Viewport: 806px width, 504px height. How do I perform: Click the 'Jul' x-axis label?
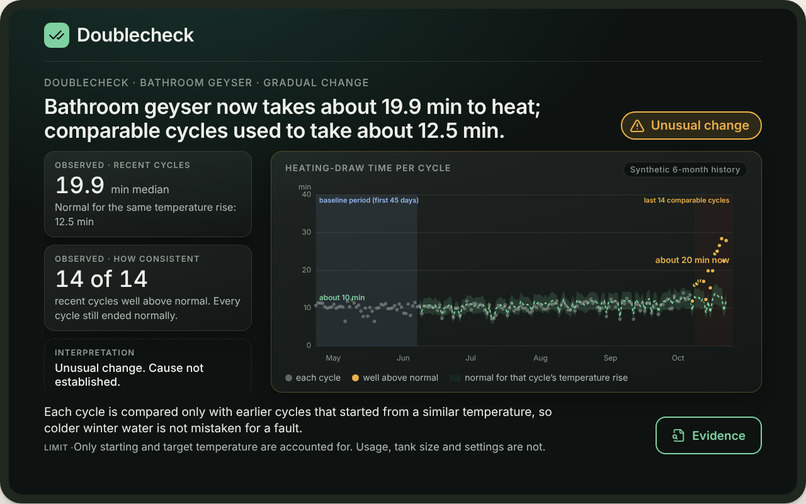[x=470, y=358]
